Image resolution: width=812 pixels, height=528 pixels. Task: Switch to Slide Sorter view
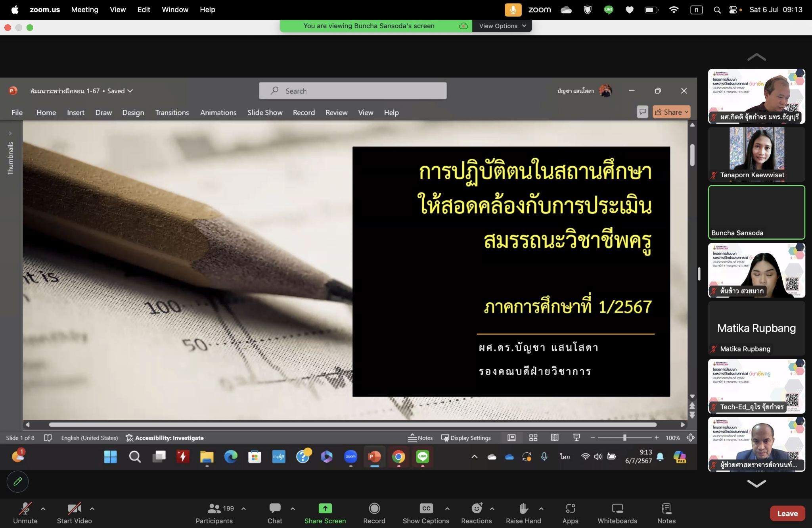[x=533, y=438]
